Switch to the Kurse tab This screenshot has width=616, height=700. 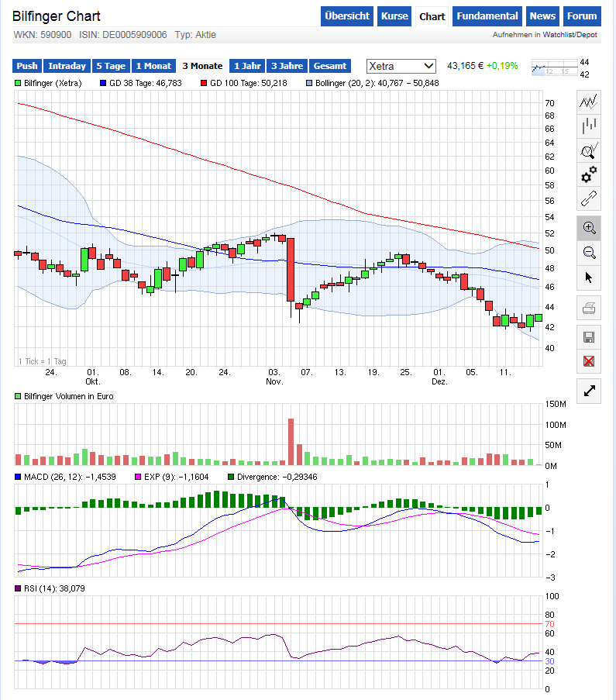[394, 16]
